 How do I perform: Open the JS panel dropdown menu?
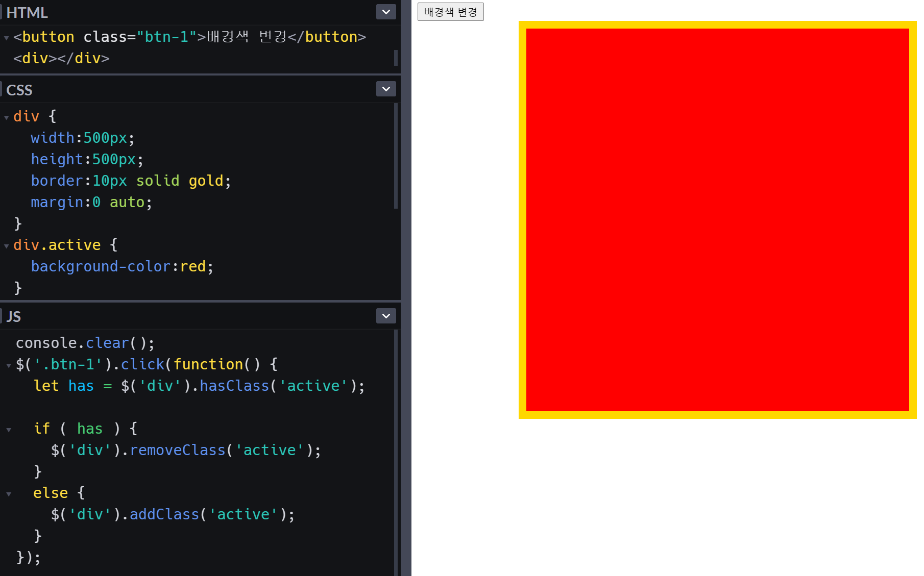[x=386, y=316]
